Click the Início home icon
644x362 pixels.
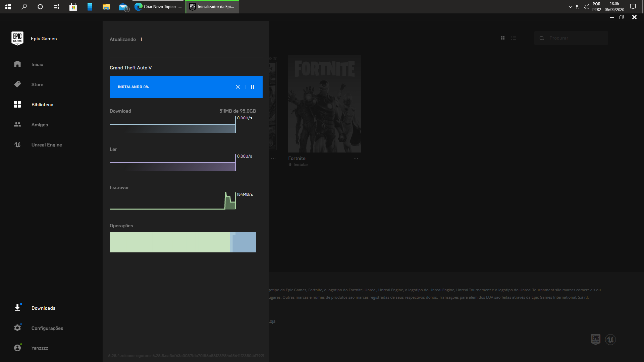click(x=17, y=64)
